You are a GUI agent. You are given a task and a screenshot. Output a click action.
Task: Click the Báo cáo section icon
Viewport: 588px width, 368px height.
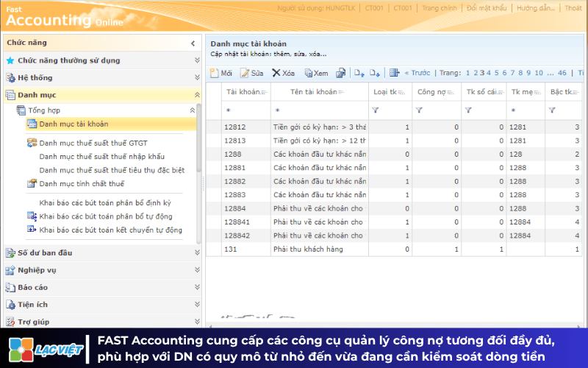click(x=10, y=287)
